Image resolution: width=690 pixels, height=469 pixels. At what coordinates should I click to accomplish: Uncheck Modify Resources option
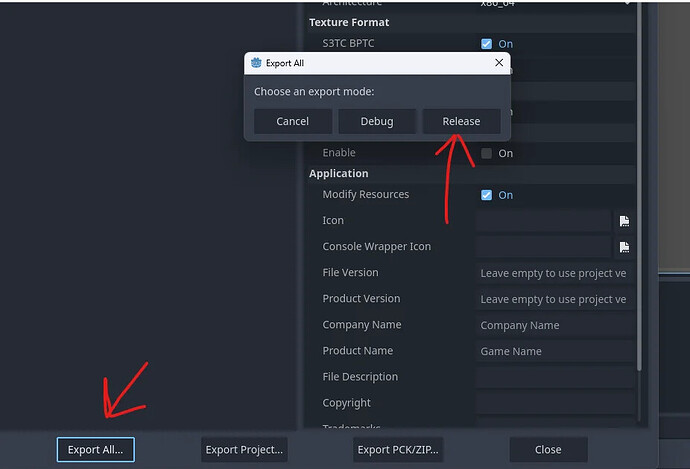tap(487, 195)
